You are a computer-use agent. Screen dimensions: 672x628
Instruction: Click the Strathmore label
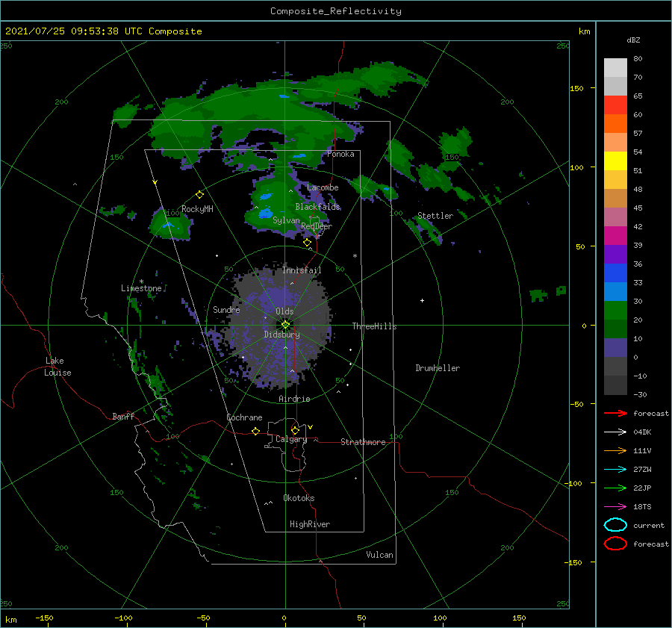coord(363,442)
